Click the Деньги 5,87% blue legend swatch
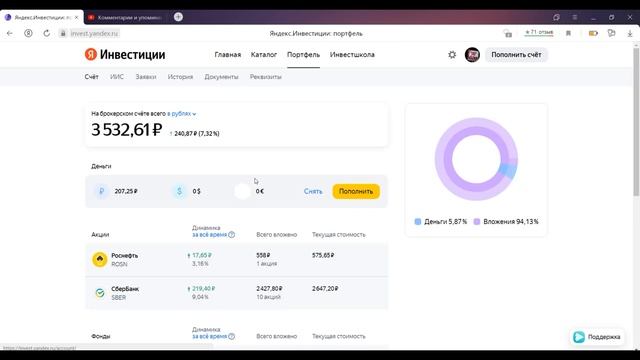The width and height of the screenshot is (640, 360). pos(418,222)
